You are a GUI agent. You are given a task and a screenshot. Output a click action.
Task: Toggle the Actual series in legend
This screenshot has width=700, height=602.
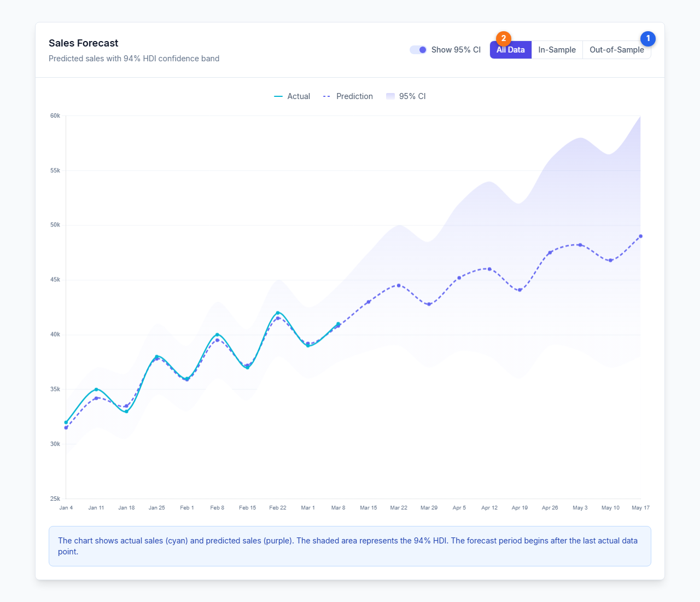coord(292,96)
